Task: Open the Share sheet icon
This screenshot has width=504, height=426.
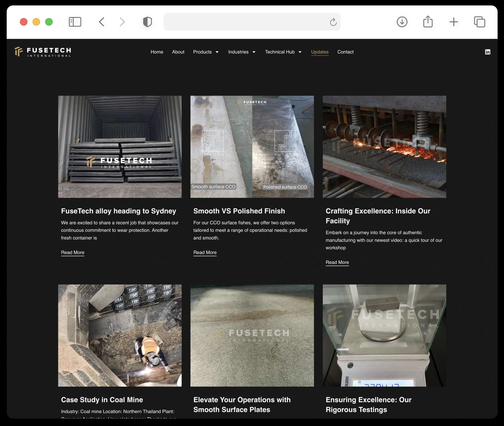Action: pyautogui.click(x=428, y=21)
